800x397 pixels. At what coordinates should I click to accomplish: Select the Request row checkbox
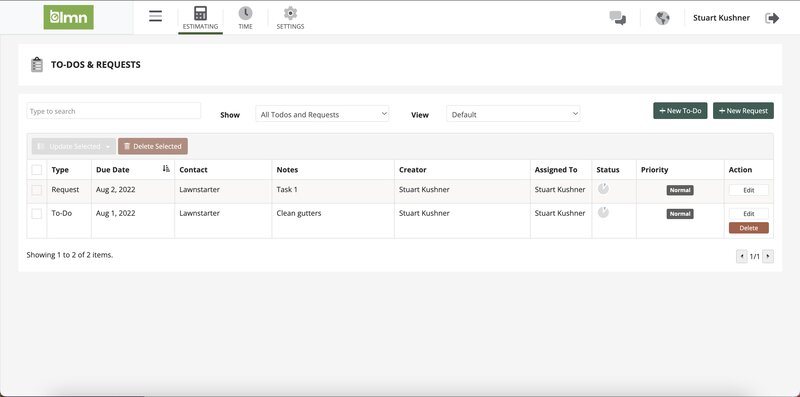[37, 190]
